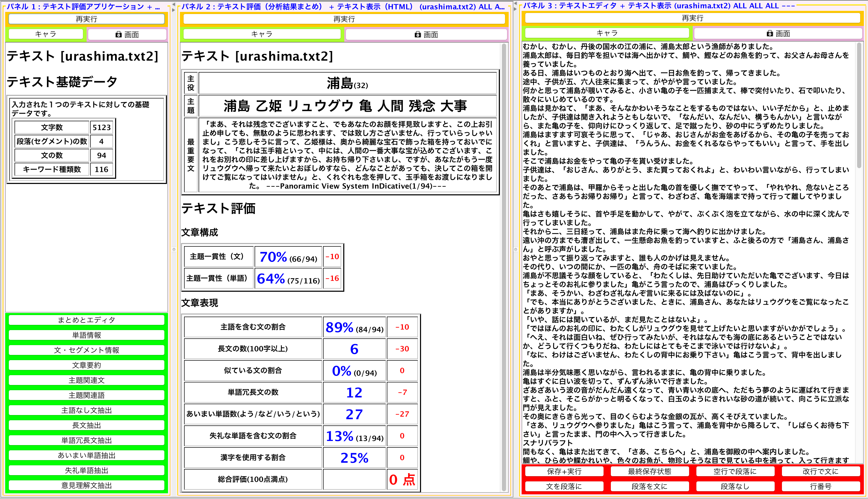This screenshot has width=868, height=499.
Task: Click into the urashima text editor area
Action: click(x=686, y=240)
